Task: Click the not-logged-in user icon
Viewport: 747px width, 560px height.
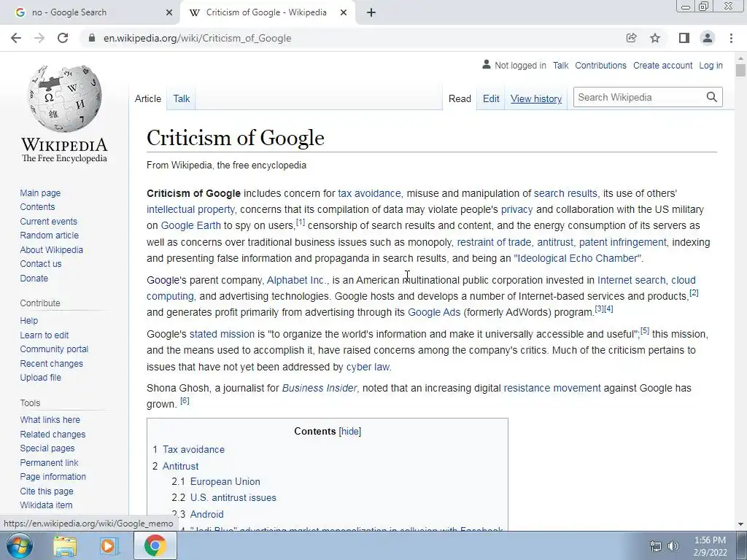Action: point(486,65)
